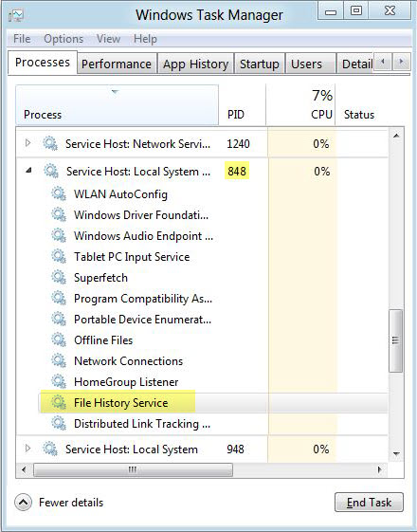Click the File History Service gear icon
This screenshot has width=417, height=532.
point(59,403)
